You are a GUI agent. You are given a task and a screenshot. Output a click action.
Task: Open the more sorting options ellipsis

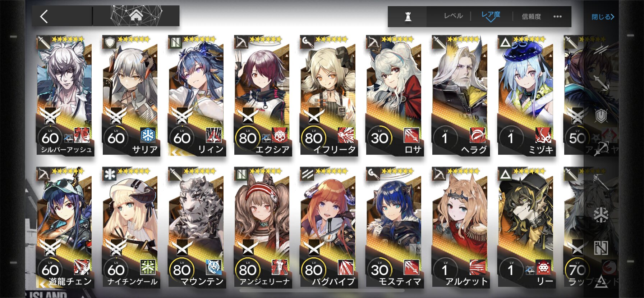557,17
